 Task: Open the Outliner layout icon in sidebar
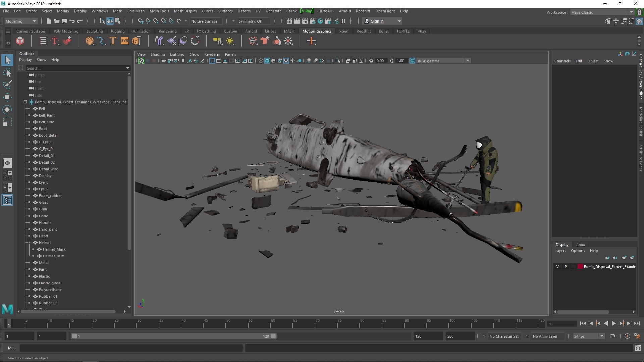point(7,200)
